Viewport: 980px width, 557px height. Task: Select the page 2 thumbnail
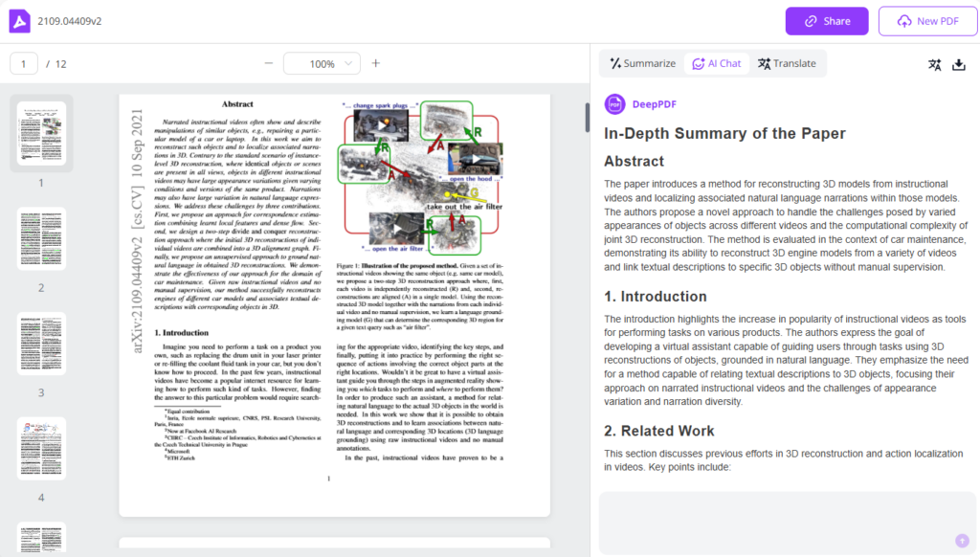pos(41,237)
